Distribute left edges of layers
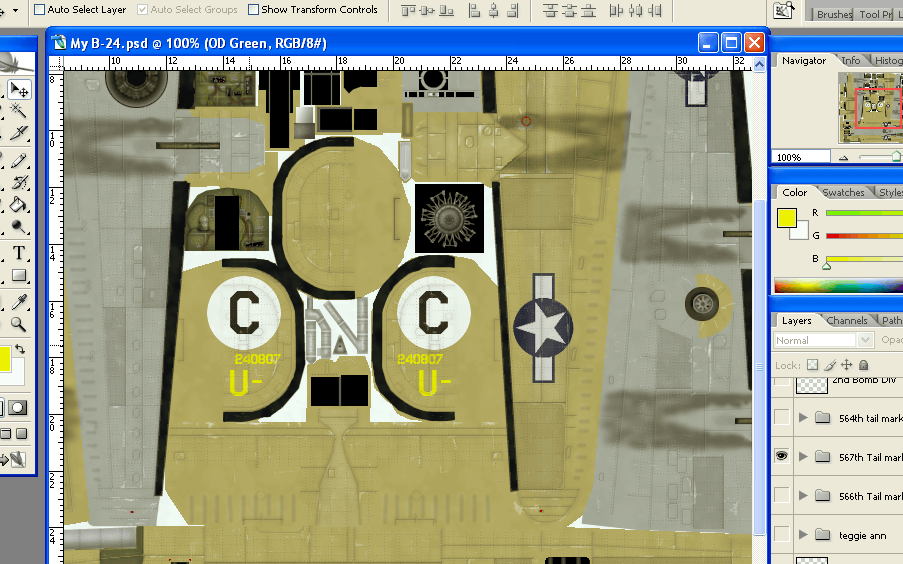 [x=616, y=10]
